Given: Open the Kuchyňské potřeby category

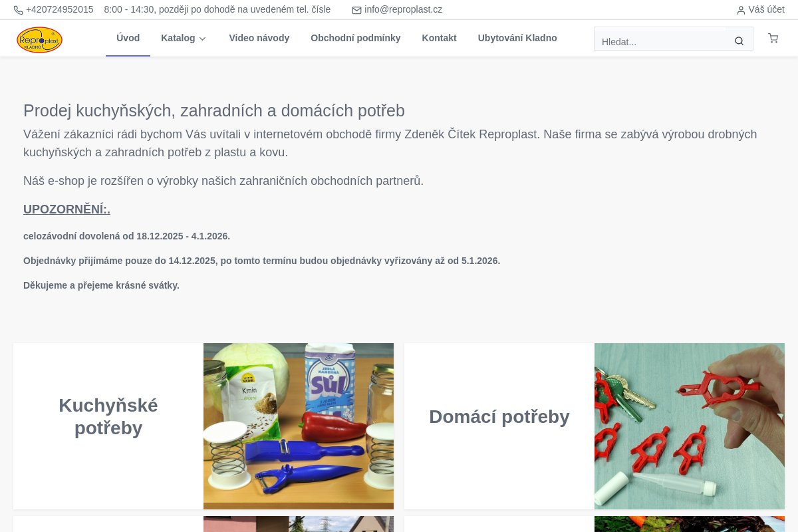Looking at the screenshot, I should pos(108,416).
